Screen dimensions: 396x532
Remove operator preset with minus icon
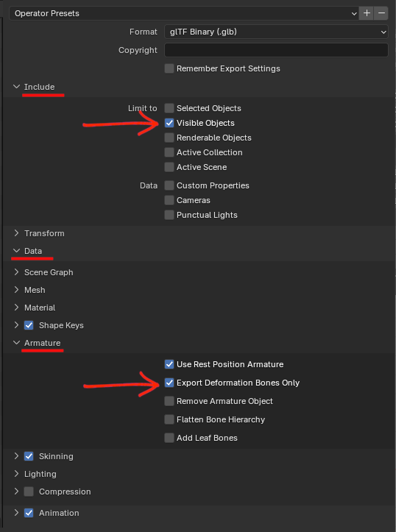click(381, 13)
